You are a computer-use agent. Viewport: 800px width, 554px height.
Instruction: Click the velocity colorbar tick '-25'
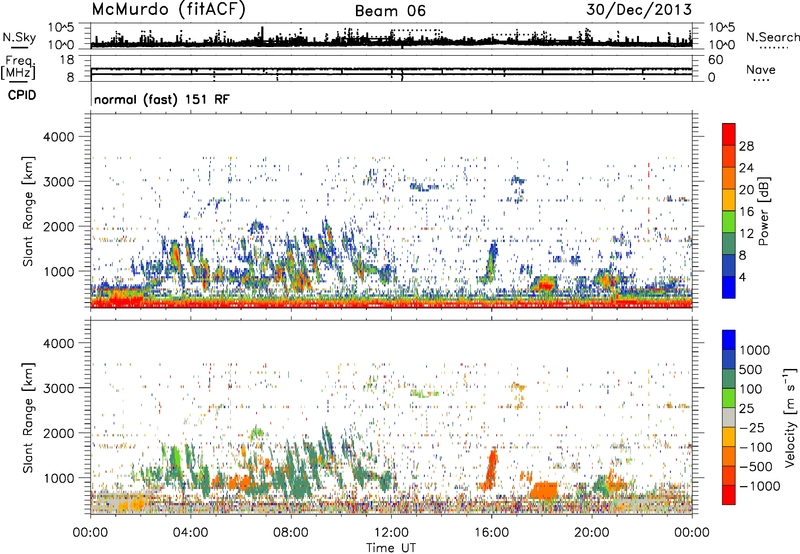coord(752,427)
